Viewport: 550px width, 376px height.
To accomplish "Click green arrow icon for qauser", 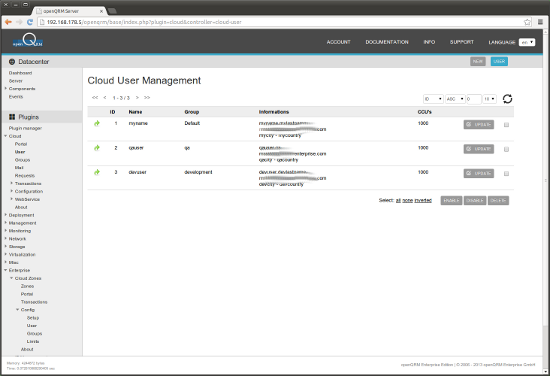I will [97, 148].
